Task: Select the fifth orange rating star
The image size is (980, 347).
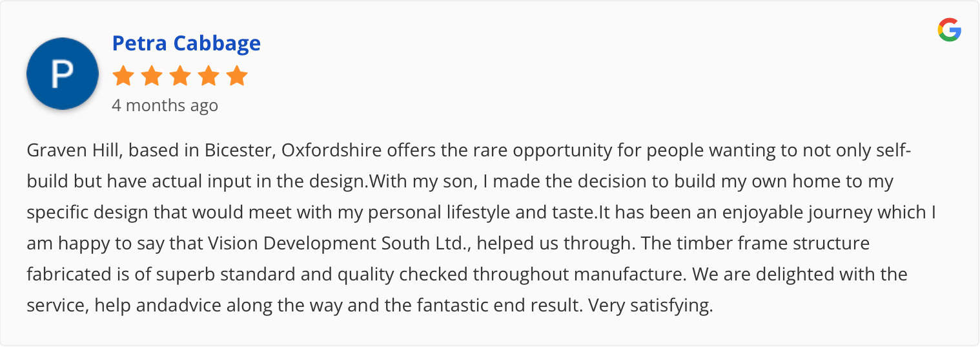Action: pyautogui.click(x=237, y=76)
